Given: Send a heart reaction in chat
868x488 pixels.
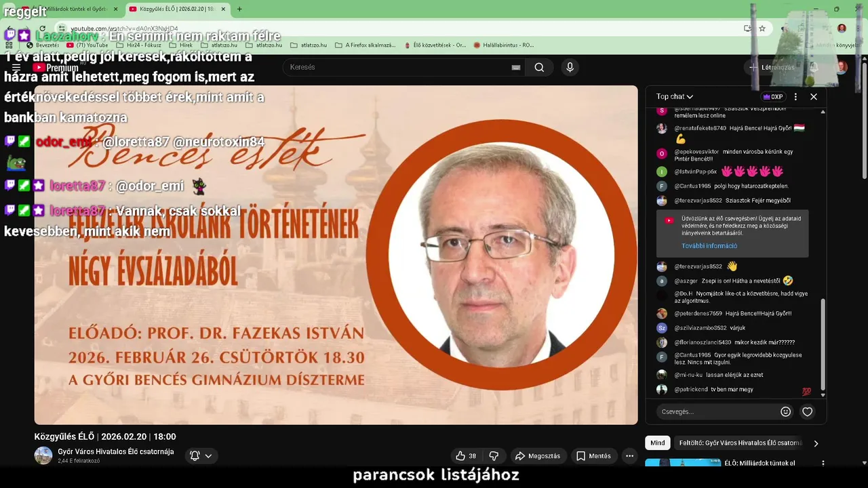Looking at the screenshot, I should (807, 411).
